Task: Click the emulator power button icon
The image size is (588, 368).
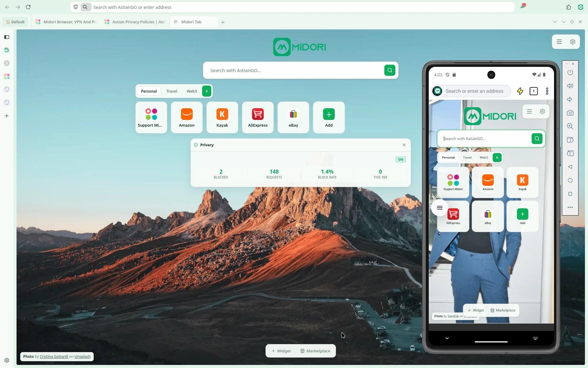Action: pos(570,72)
